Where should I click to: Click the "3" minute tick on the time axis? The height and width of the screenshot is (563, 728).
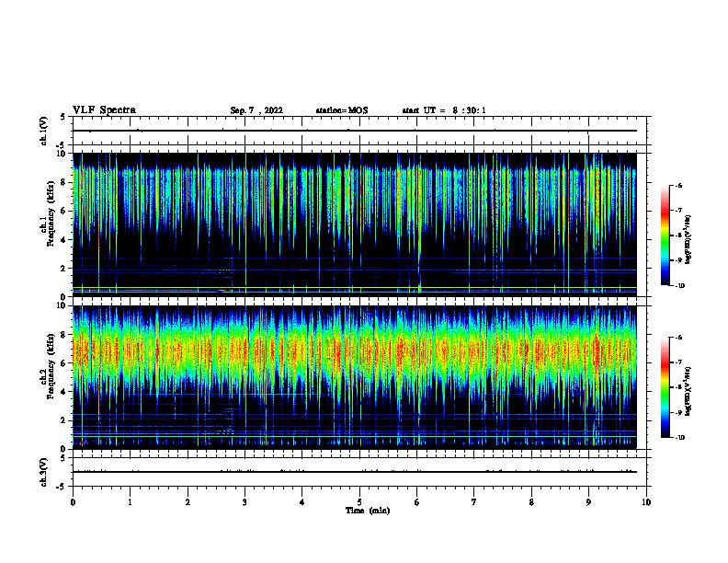tap(245, 502)
